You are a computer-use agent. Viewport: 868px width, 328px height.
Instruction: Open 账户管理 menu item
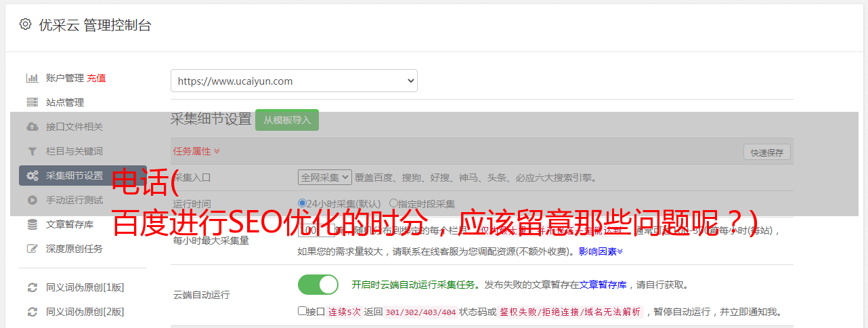coord(65,78)
